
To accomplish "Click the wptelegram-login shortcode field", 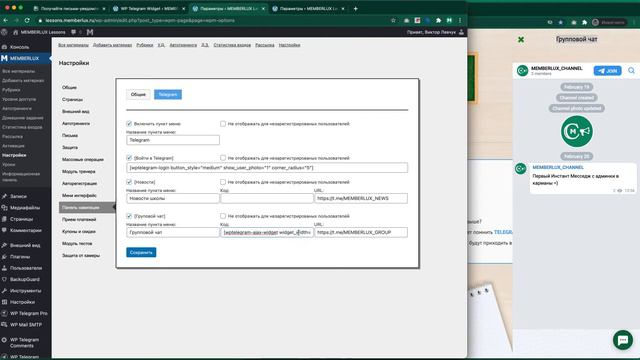I will click(x=267, y=168).
